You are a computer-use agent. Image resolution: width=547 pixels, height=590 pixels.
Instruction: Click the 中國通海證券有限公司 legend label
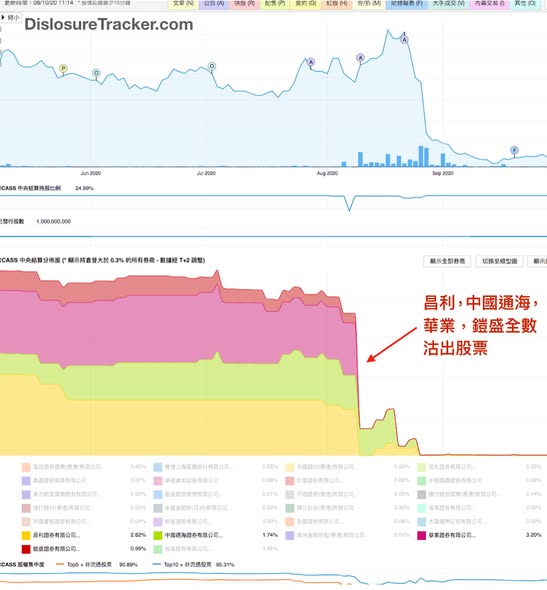(194, 535)
